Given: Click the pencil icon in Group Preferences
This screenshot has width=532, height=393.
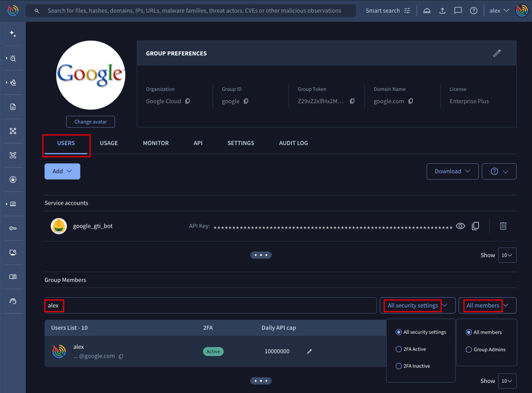Looking at the screenshot, I should (497, 53).
